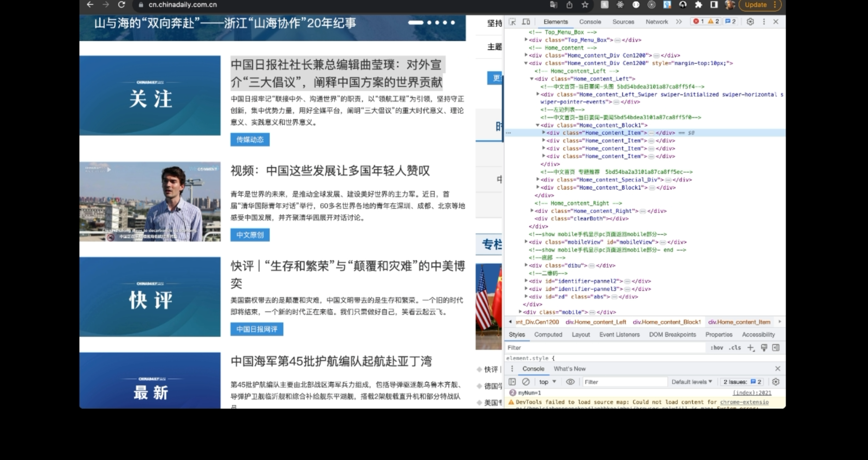The height and width of the screenshot is (460, 868).
Task: Open the (index):2021 source link
Action: pos(752,393)
